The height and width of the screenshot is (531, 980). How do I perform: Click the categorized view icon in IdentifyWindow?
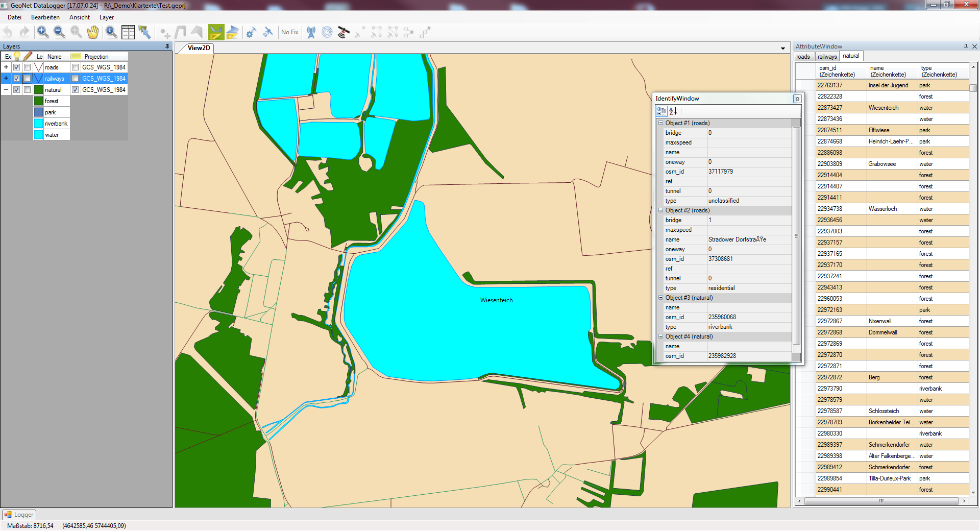[x=661, y=111]
